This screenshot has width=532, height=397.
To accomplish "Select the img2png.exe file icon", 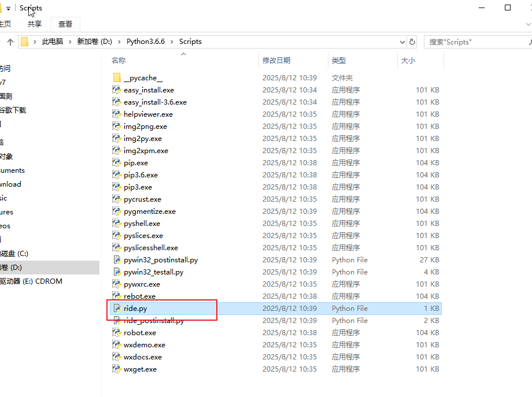I will point(117,127).
